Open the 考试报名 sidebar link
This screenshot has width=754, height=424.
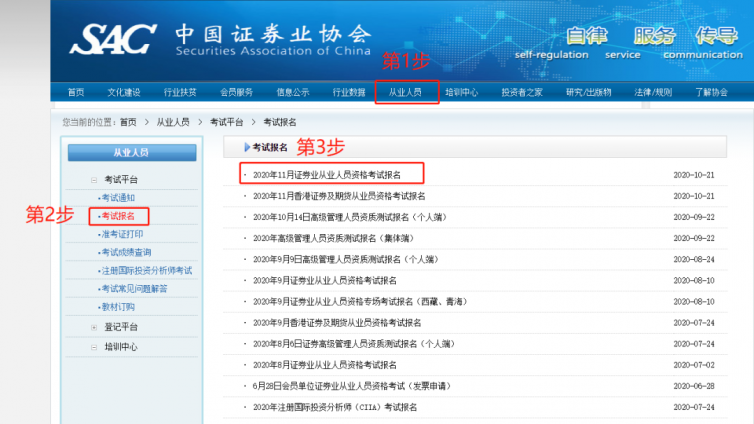point(118,216)
